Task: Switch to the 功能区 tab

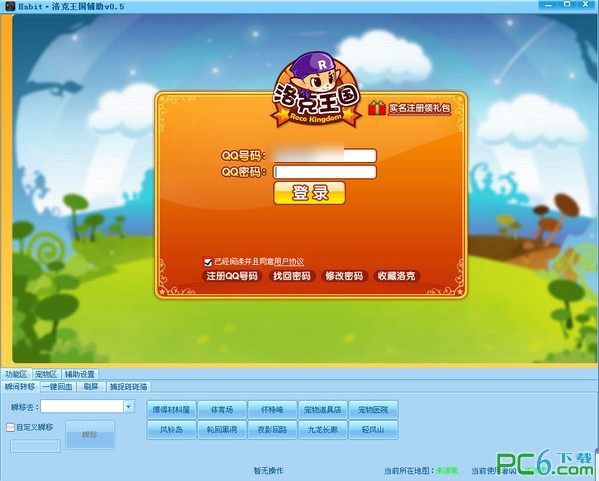Action: (16, 374)
